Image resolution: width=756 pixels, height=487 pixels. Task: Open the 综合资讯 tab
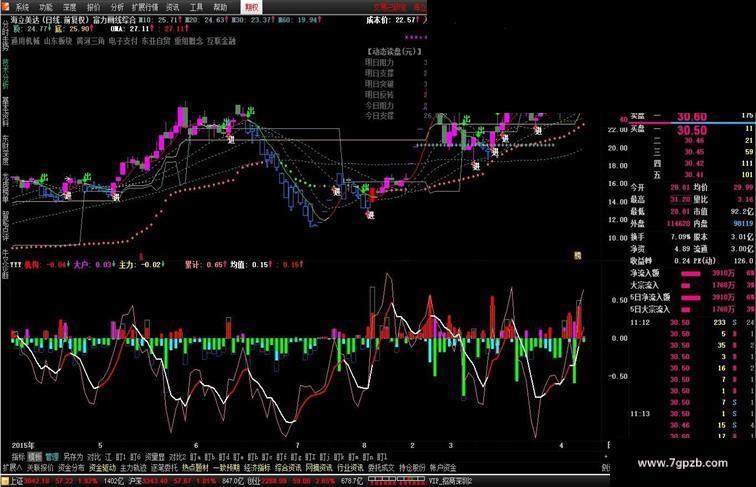(288, 468)
